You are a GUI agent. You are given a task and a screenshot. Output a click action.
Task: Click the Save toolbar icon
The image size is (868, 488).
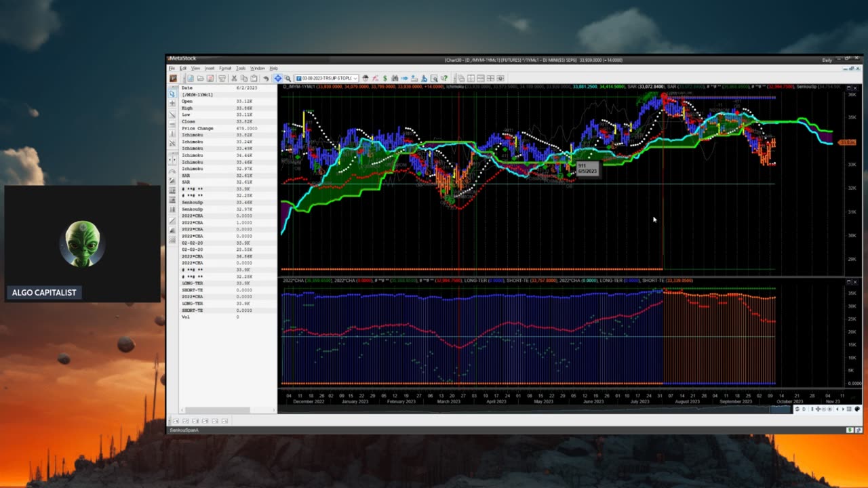210,78
